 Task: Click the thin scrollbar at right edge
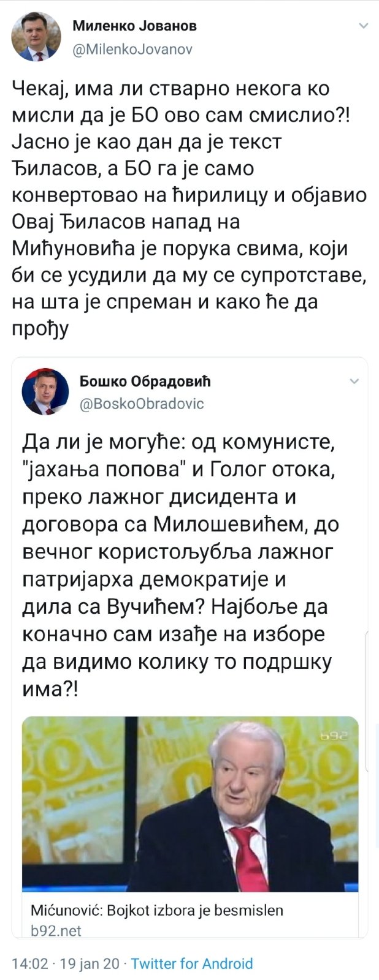pos(366,704)
